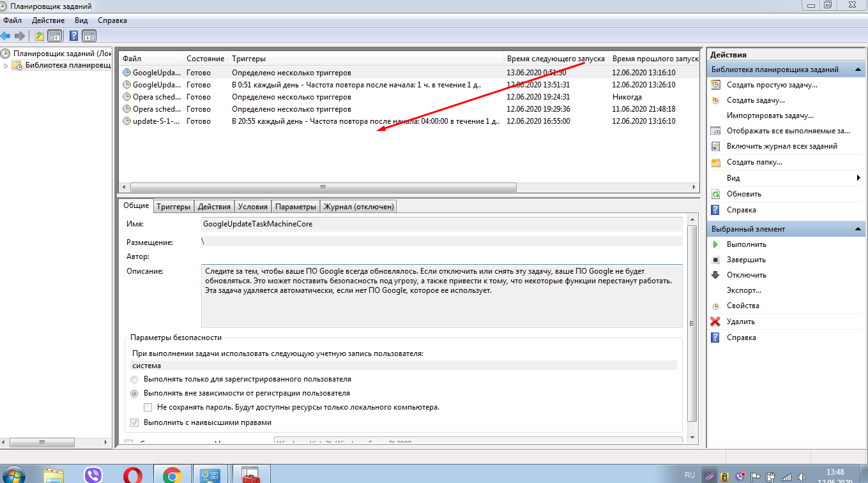This screenshot has height=483, width=868.
Task: Collapse the Выбранный элемент section
Action: [858, 229]
